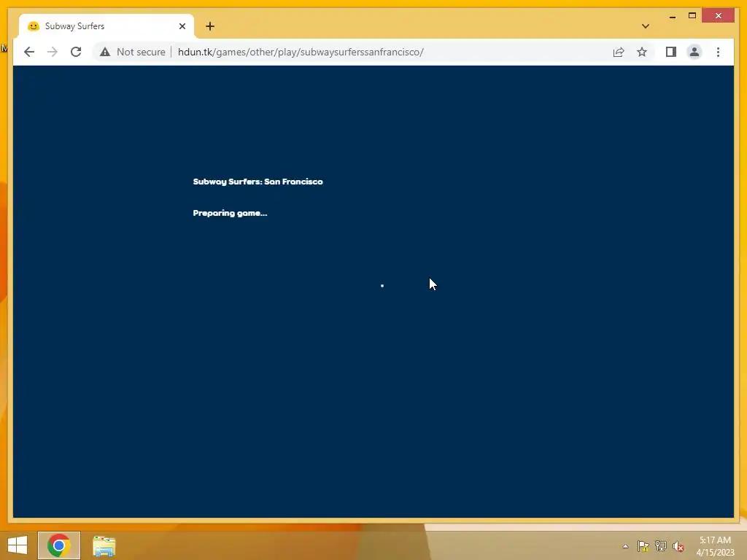This screenshot has width=747, height=560.
Task: Open Chrome's three-dot menu
Action: (x=718, y=52)
